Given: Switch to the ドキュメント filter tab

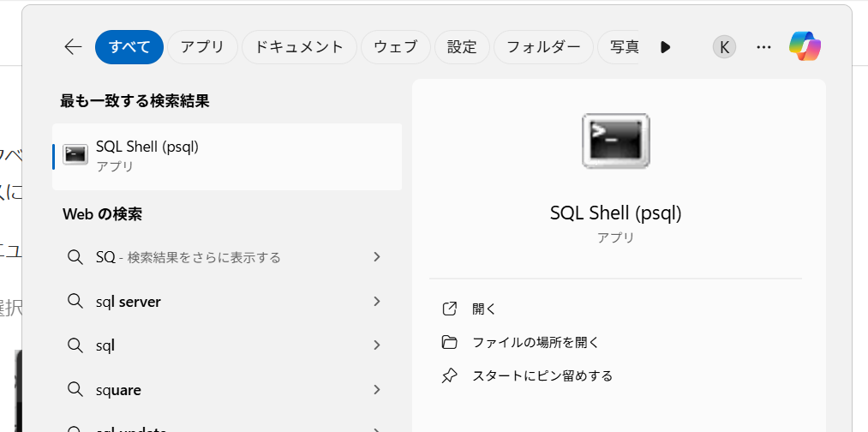Looking at the screenshot, I should [299, 47].
